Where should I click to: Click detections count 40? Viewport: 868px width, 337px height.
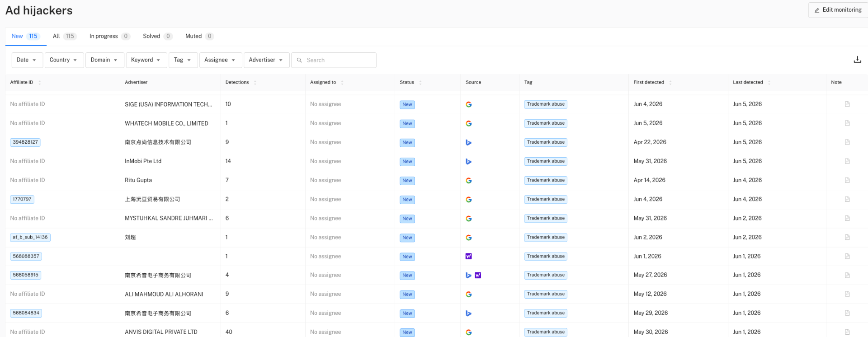[x=229, y=332]
